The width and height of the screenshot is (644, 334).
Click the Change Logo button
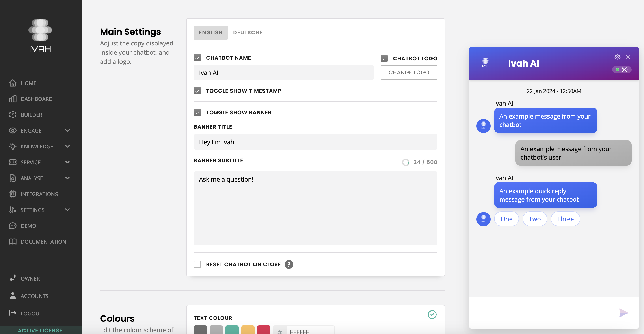(409, 72)
